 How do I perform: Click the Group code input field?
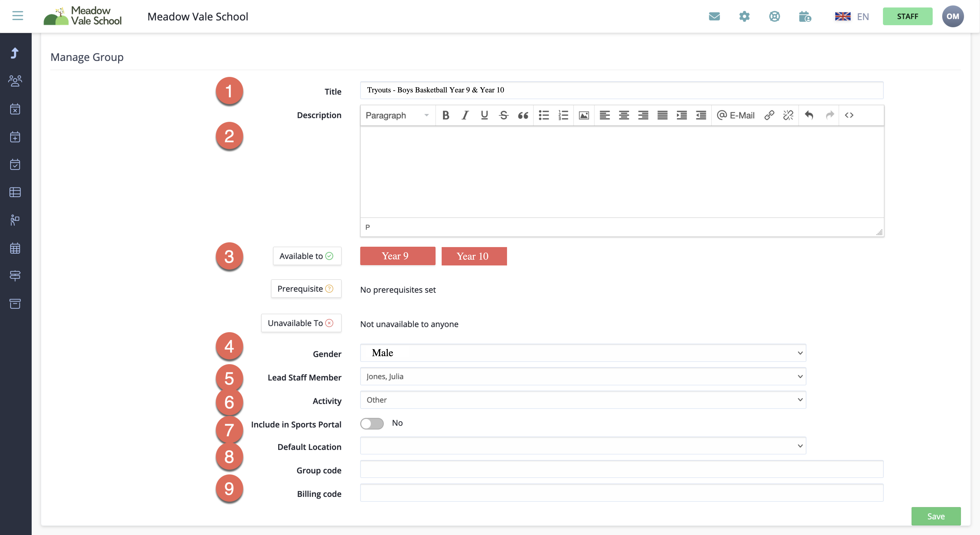[622, 469]
